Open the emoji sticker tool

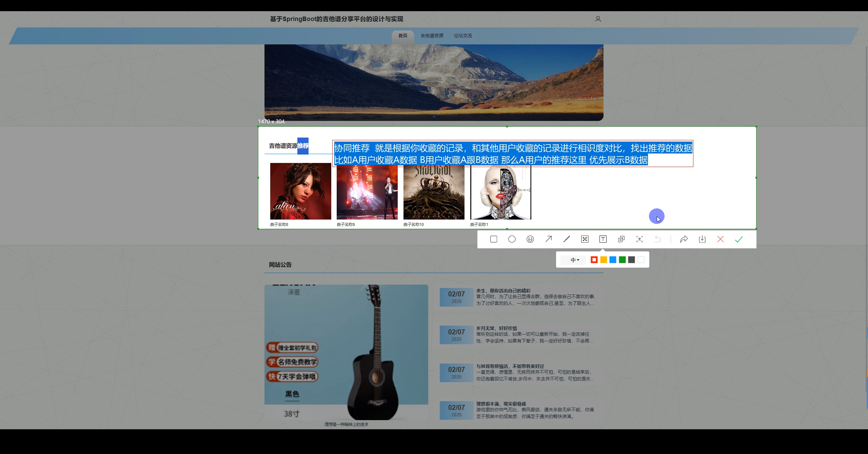pyautogui.click(x=530, y=239)
